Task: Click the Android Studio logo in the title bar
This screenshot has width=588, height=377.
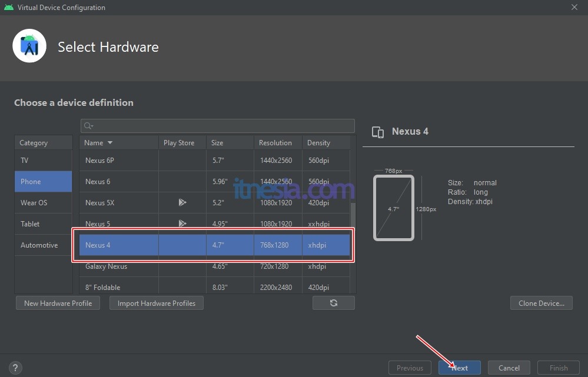Action: point(8,7)
